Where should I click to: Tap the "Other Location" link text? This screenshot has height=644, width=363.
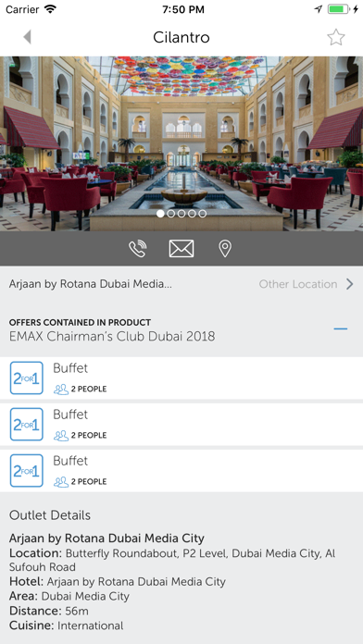(x=298, y=284)
